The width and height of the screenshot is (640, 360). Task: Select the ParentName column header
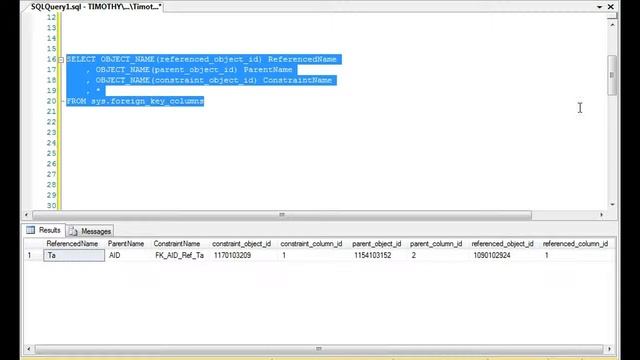click(x=126, y=244)
